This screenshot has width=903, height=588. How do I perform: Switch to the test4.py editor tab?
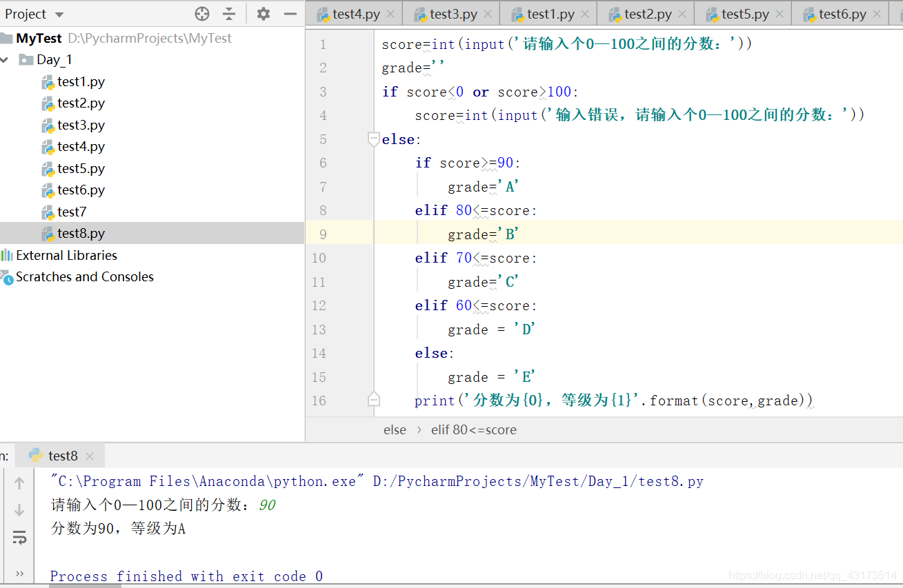click(356, 14)
